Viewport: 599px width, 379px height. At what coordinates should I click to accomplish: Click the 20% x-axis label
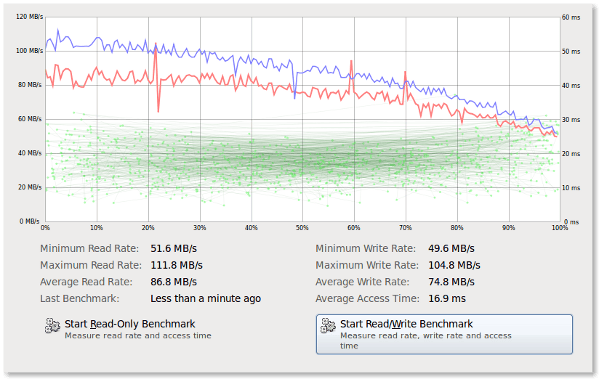[x=148, y=228]
